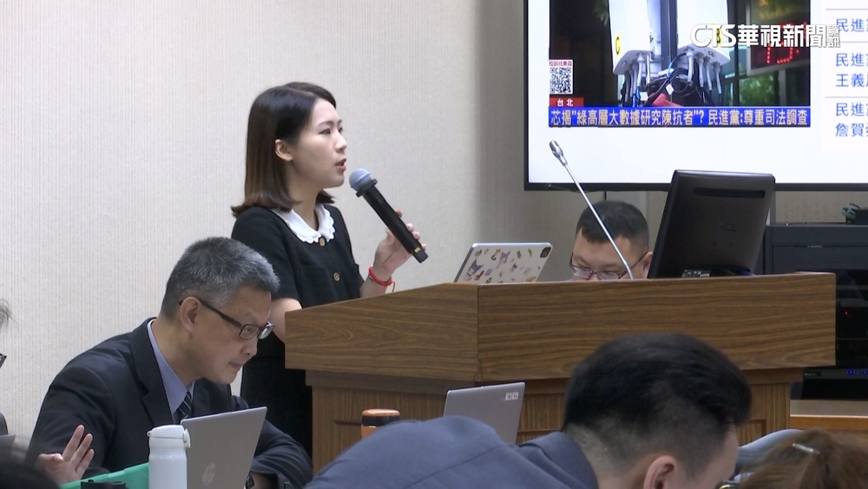Image resolution: width=868 pixels, height=489 pixels.
Task: Click the sticker-covered laptop on the podium
Action: [503, 262]
